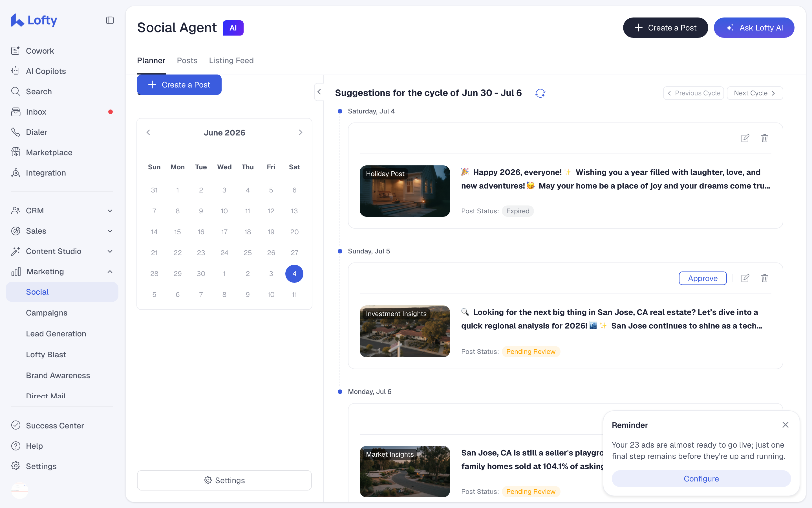Open planner Settings below the calendar
Viewport: 812px width, 508px height.
(x=224, y=480)
